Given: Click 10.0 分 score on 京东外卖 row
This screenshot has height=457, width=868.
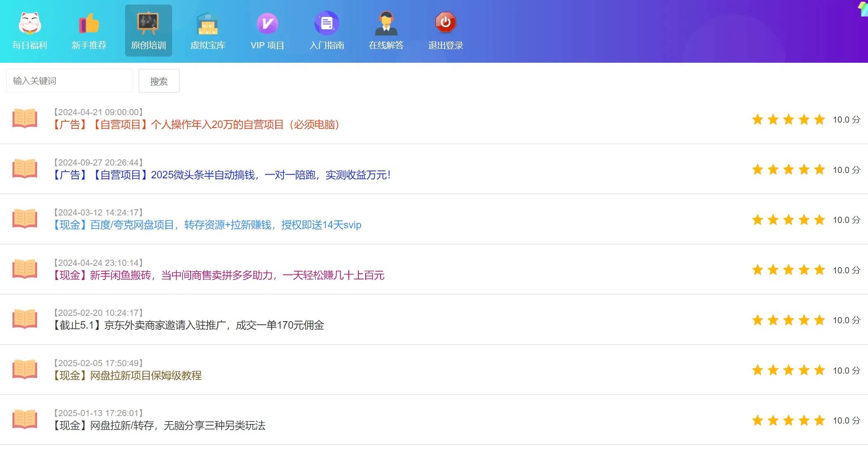Looking at the screenshot, I should pos(847,320).
